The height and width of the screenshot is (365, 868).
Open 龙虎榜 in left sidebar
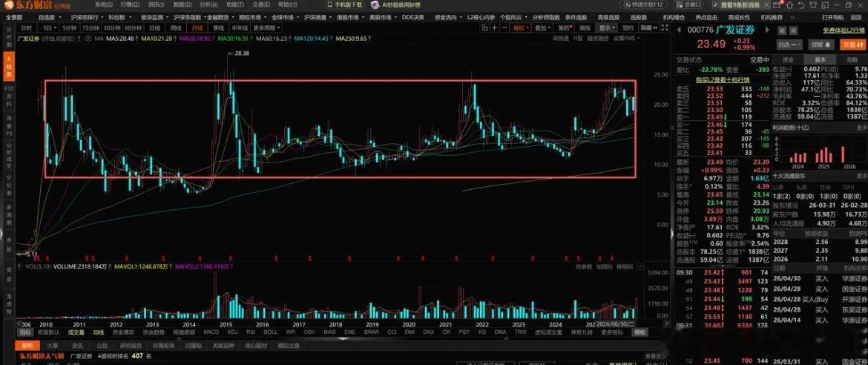[x=9, y=305]
